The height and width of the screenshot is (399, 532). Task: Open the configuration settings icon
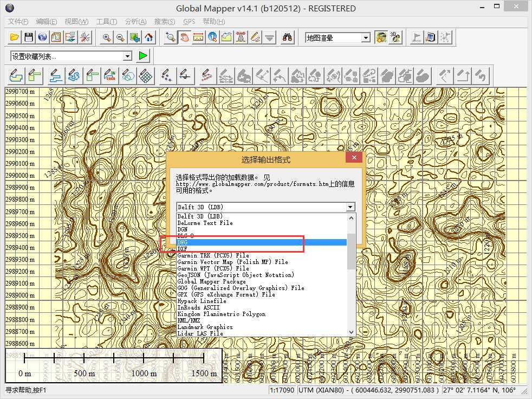click(85, 37)
